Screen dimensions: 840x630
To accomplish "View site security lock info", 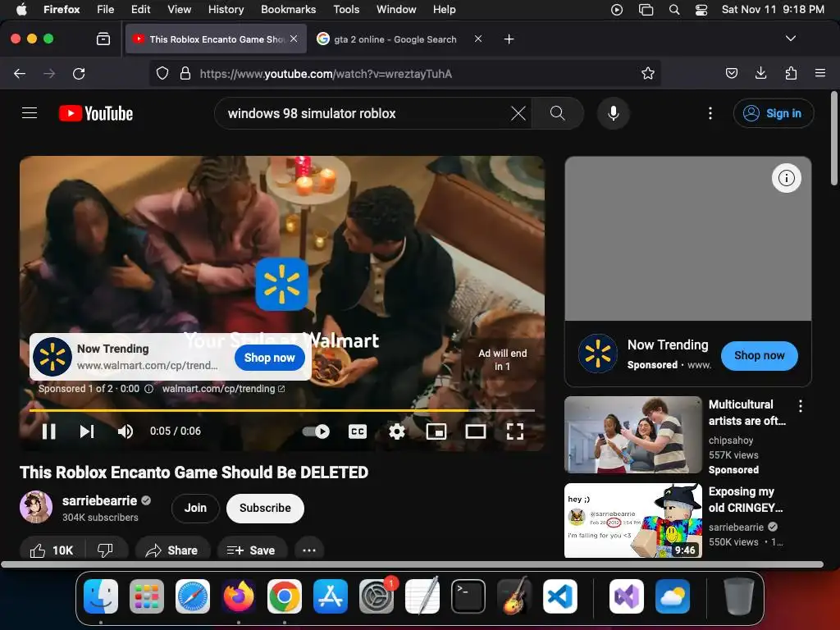I will coord(185,73).
